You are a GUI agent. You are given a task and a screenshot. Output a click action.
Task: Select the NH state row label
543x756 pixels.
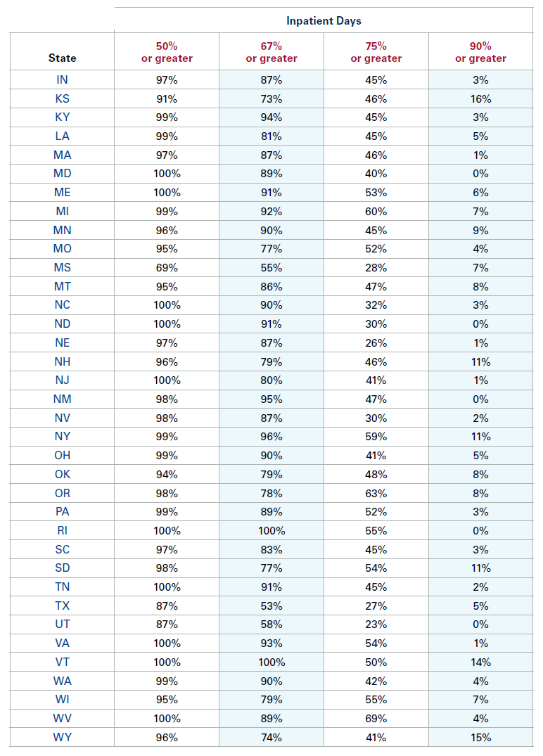pos(63,361)
